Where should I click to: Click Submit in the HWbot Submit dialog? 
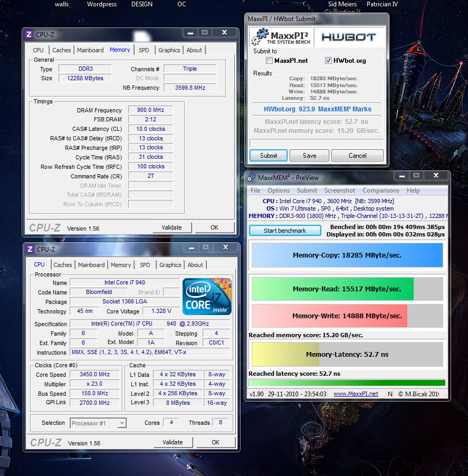(269, 156)
